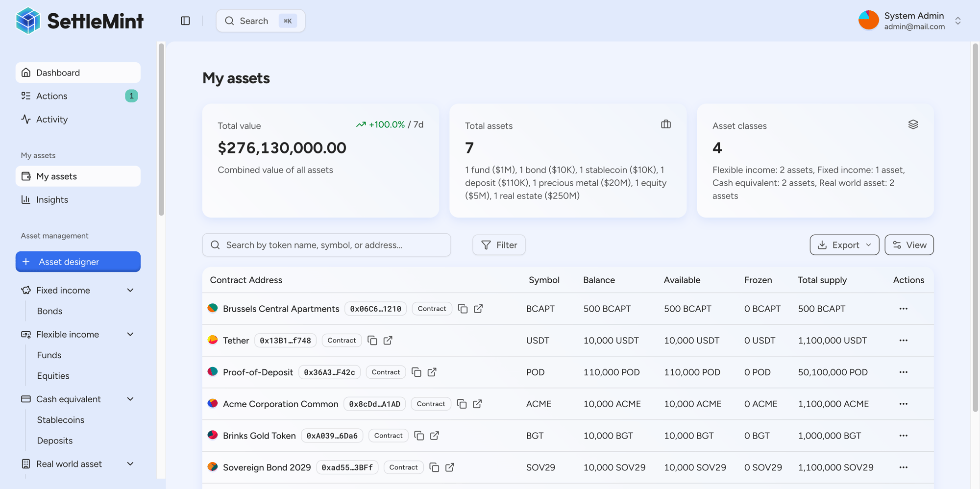Copy the Proof-of-Deposit address
This screenshot has height=489, width=980.
tap(416, 372)
